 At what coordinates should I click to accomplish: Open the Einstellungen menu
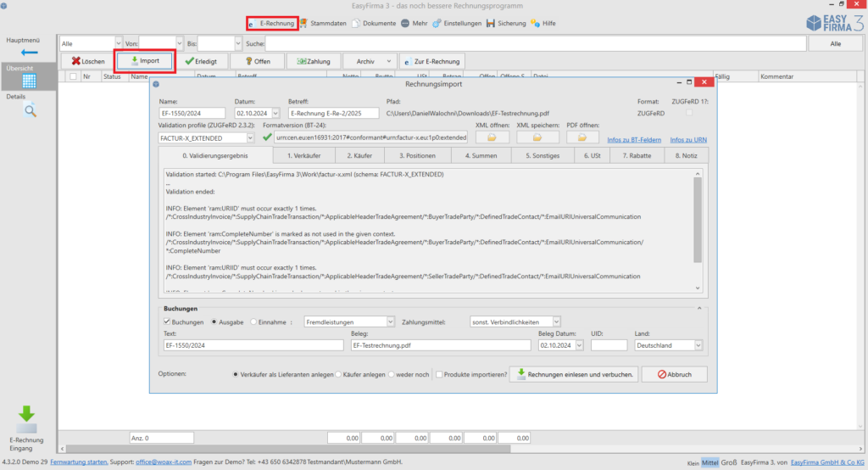pyautogui.click(x=457, y=23)
